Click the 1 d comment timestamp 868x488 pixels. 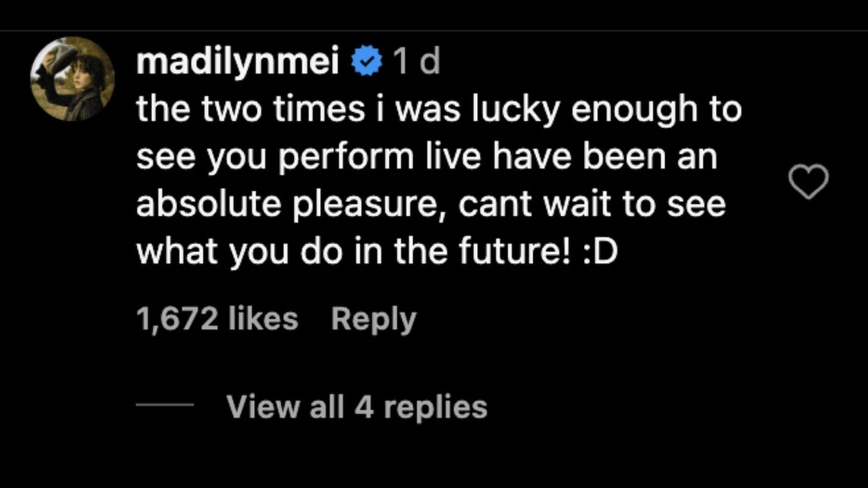click(x=416, y=61)
